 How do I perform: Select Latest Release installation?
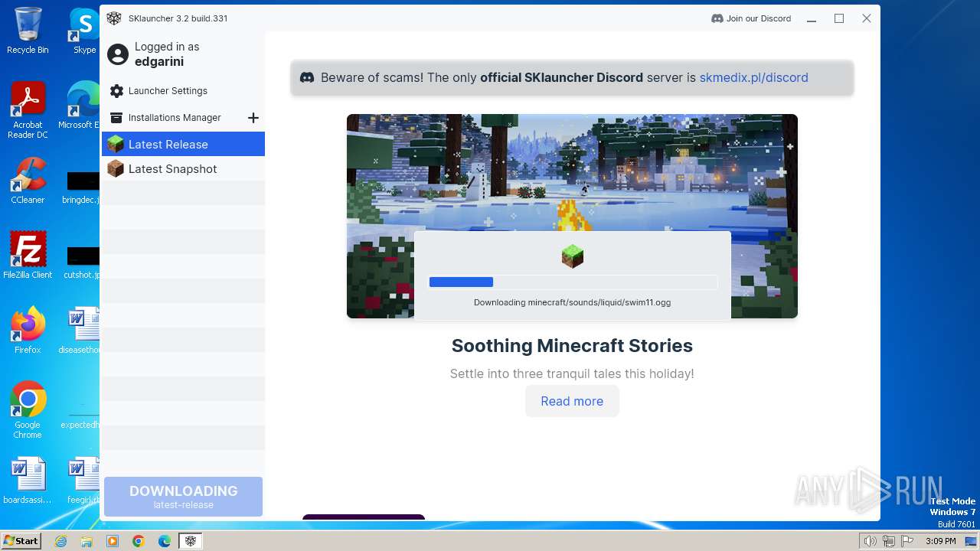[183, 144]
